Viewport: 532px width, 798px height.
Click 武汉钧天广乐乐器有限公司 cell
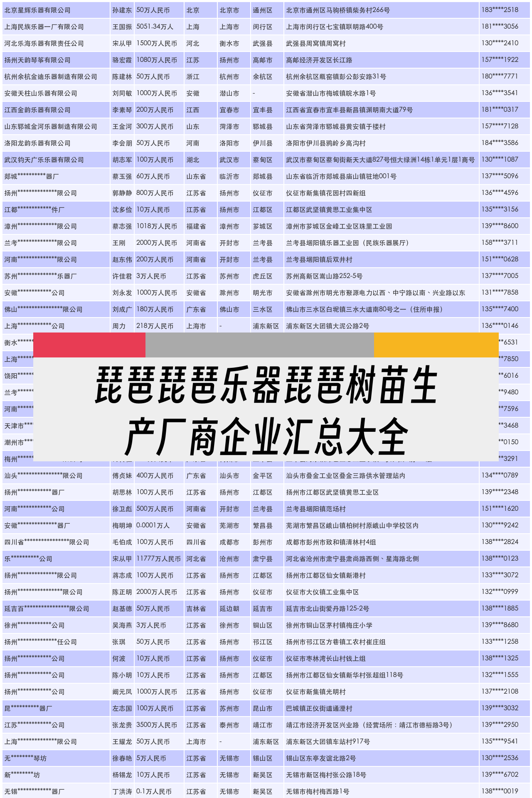44,160
